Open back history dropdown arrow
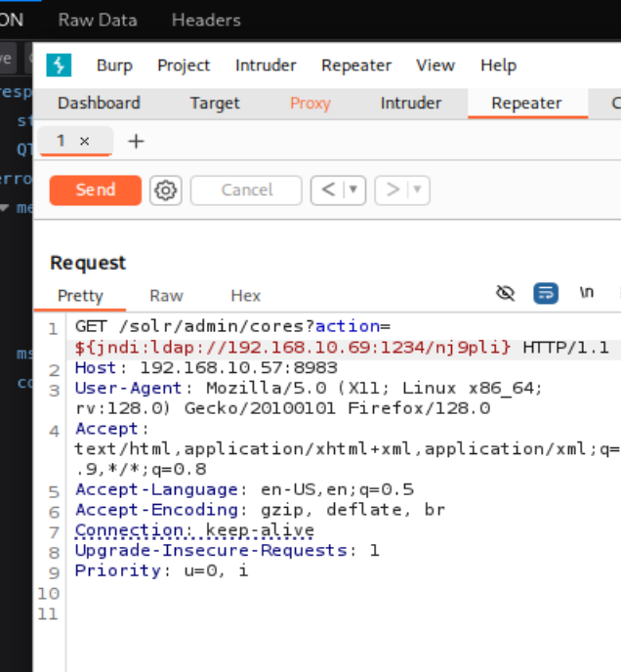Image resolution: width=621 pixels, height=672 pixels. point(353,189)
